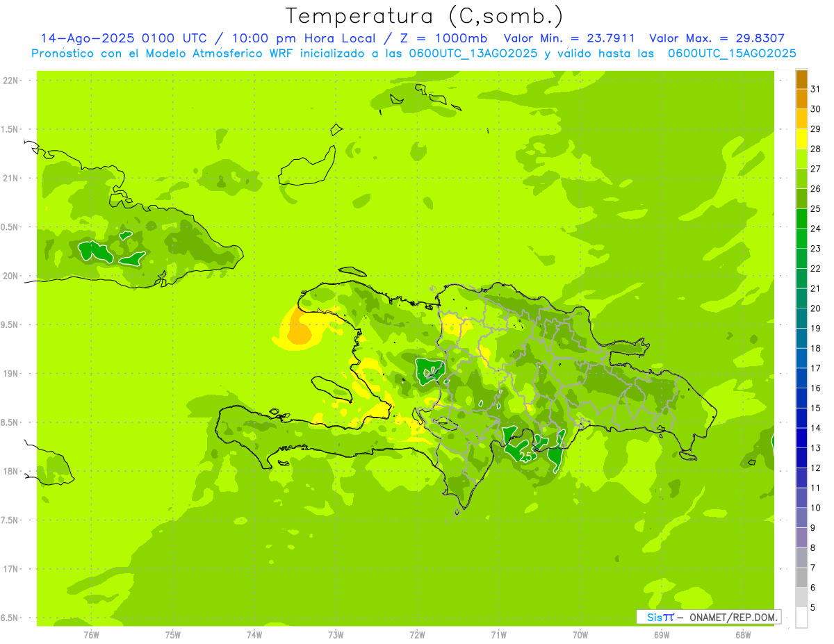Image resolution: width=834 pixels, height=644 pixels.
Task: Click the "28" label on the color scale
Action: coord(816,149)
